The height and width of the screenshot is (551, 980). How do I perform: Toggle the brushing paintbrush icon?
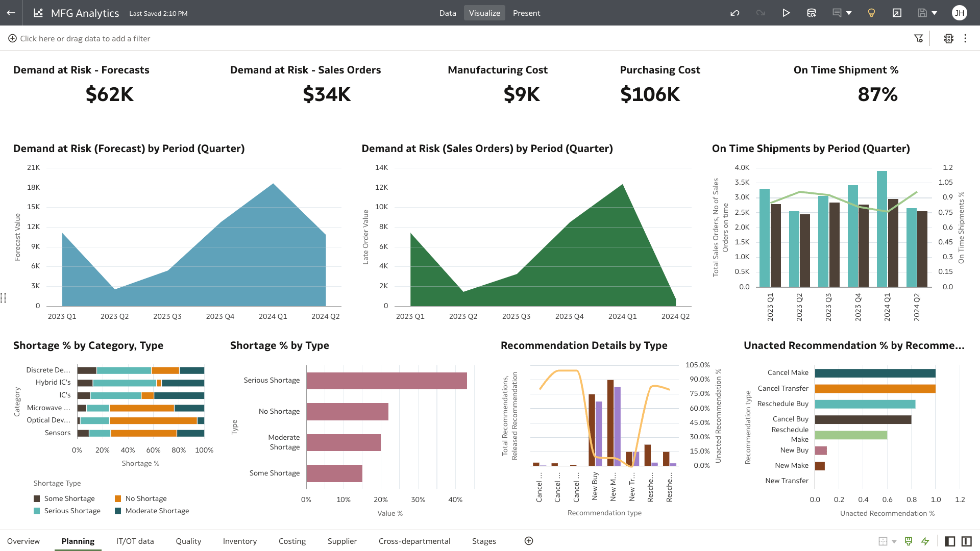(x=909, y=541)
